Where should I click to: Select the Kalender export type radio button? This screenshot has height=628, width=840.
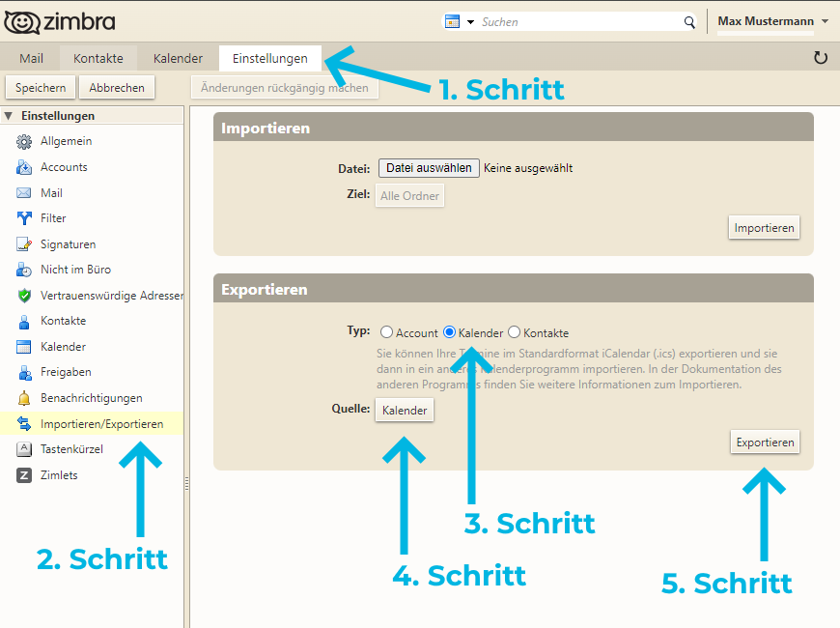coord(449,332)
